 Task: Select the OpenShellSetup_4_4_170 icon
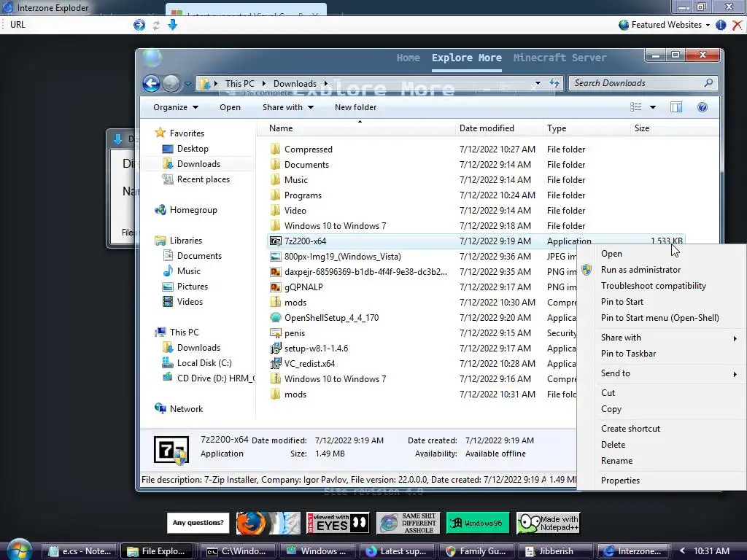pyautogui.click(x=275, y=317)
